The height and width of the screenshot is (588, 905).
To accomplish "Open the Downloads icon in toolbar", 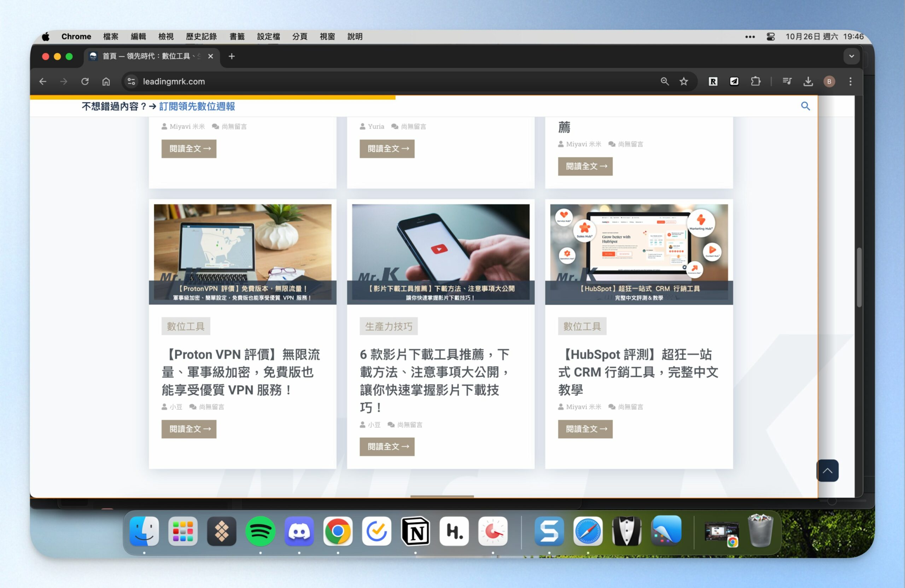I will (808, 81).
